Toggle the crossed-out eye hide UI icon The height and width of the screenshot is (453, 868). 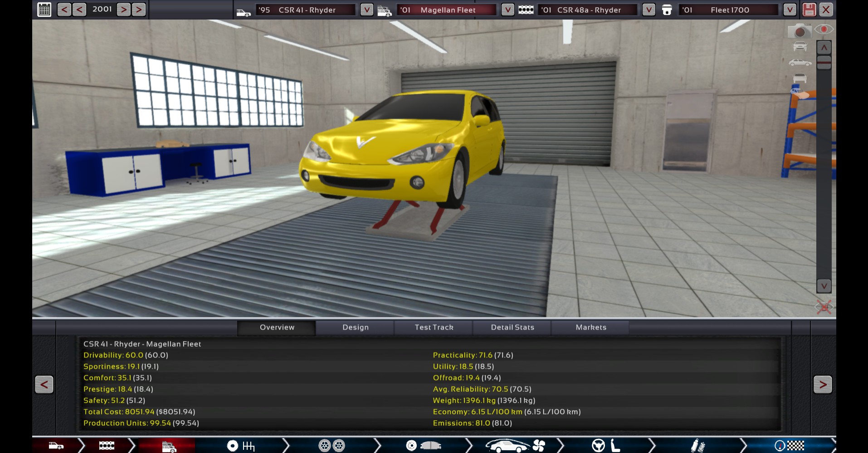tap(824, 307)
